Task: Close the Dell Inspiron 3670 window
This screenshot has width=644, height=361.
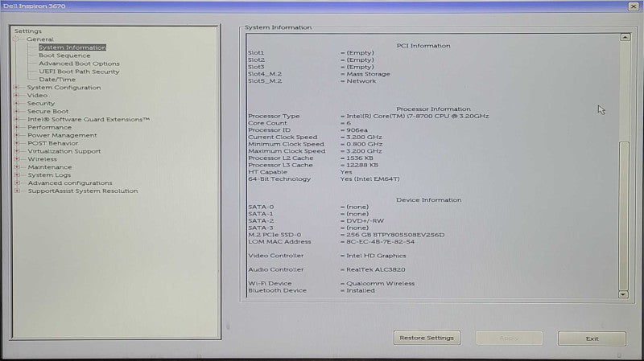Action: click(634, 6)
